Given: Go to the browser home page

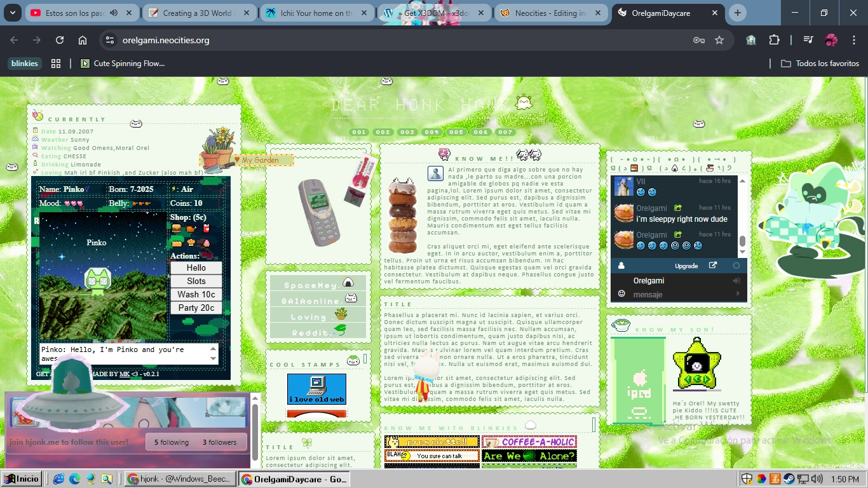Looking at the screenshot, I should coord(83,40).
